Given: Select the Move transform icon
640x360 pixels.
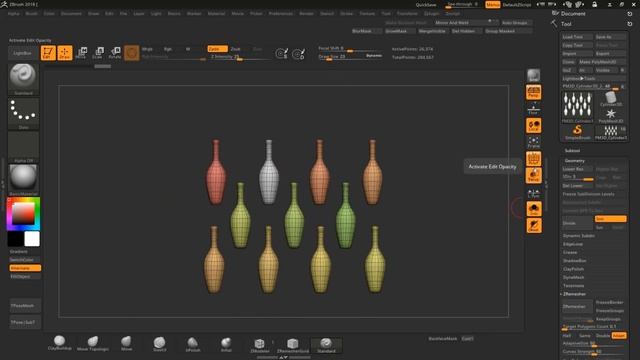Looking at the screenshot, I should 82,53.
